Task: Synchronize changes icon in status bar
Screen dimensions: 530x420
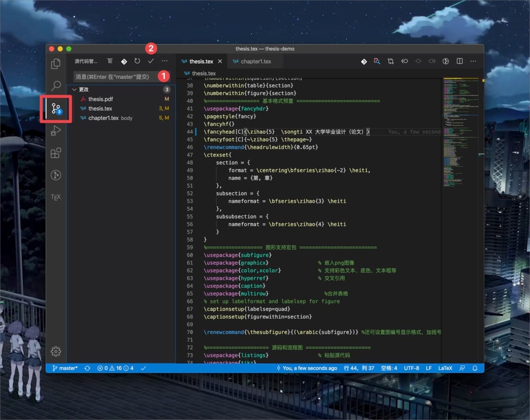Action: click(x=88, y=368)
